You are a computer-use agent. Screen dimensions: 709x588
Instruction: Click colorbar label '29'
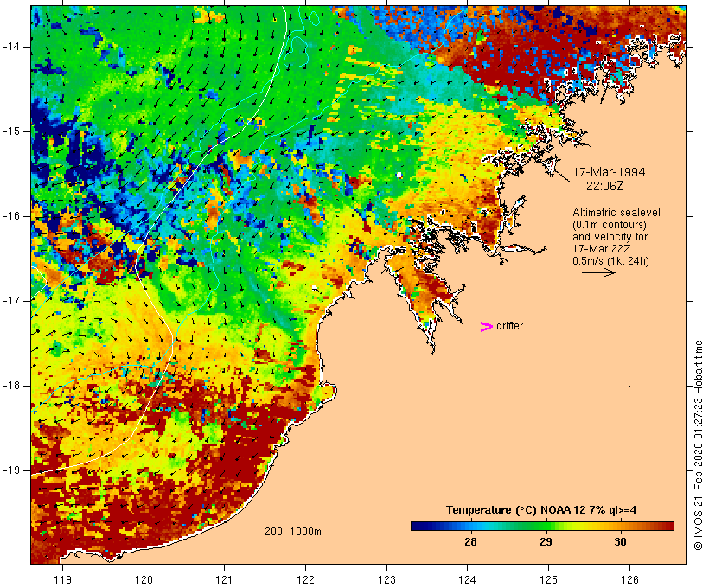(546, 542)
